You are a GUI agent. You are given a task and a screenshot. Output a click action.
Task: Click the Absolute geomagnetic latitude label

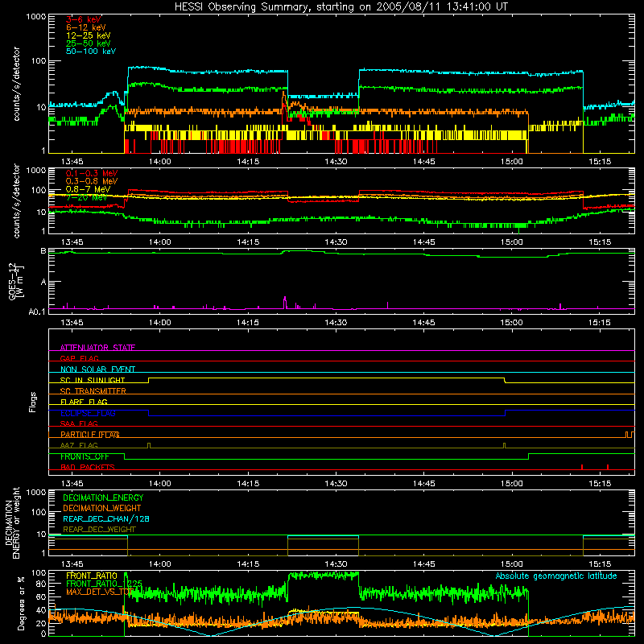coord(556,576)
